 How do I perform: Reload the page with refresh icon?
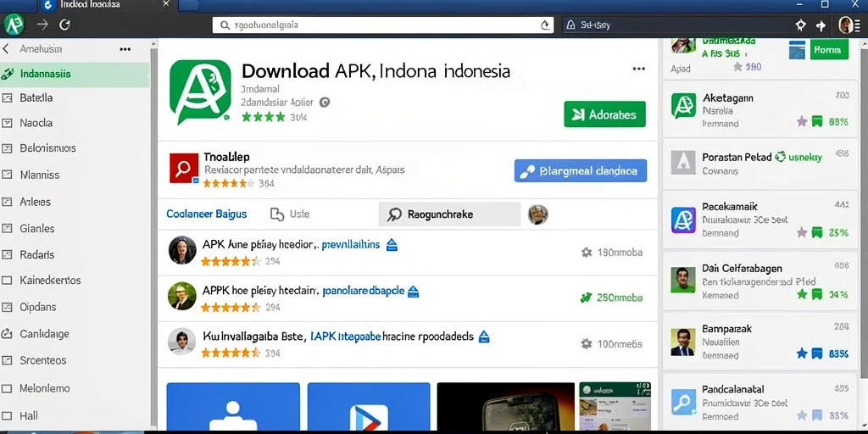coord(64,25)
